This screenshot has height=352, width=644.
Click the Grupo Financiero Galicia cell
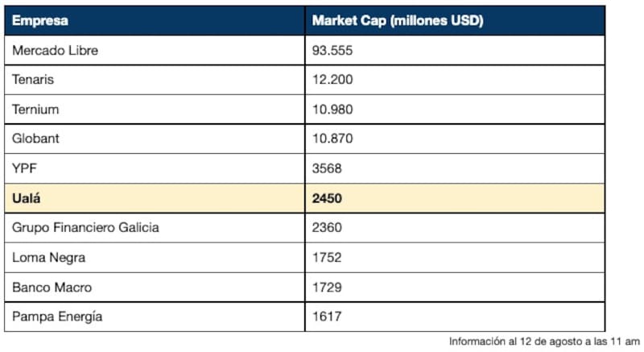click(85, 228)
